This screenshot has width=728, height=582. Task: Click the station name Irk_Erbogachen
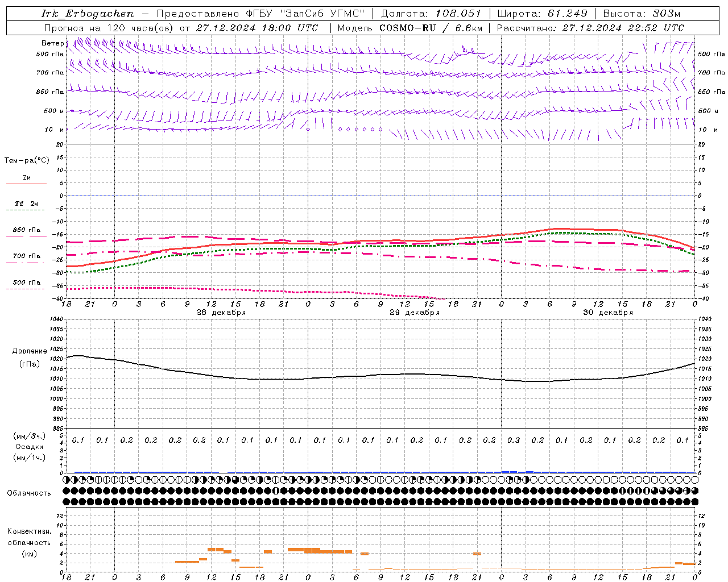(88, 14)
